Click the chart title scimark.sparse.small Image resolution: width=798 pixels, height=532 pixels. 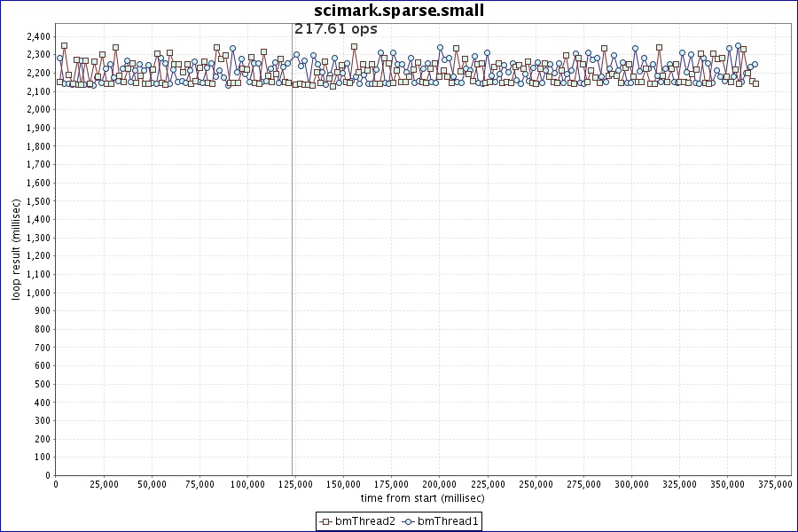399,11
